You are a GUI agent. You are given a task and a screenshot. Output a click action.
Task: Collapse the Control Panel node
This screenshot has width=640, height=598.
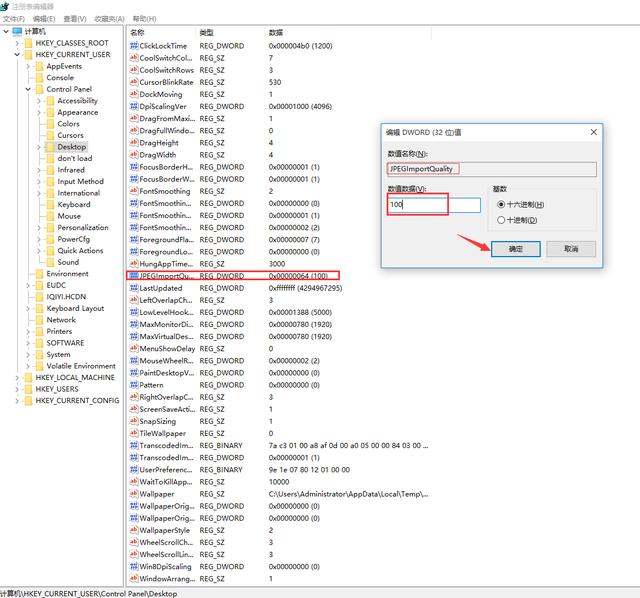click(x=28, y=89)
